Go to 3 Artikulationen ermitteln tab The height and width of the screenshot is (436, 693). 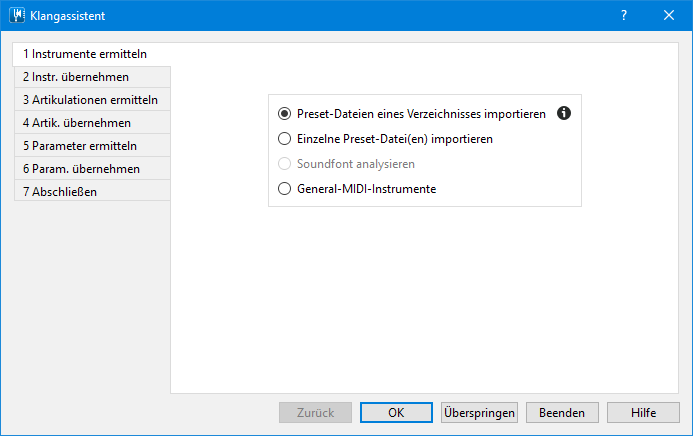(92, 100)
